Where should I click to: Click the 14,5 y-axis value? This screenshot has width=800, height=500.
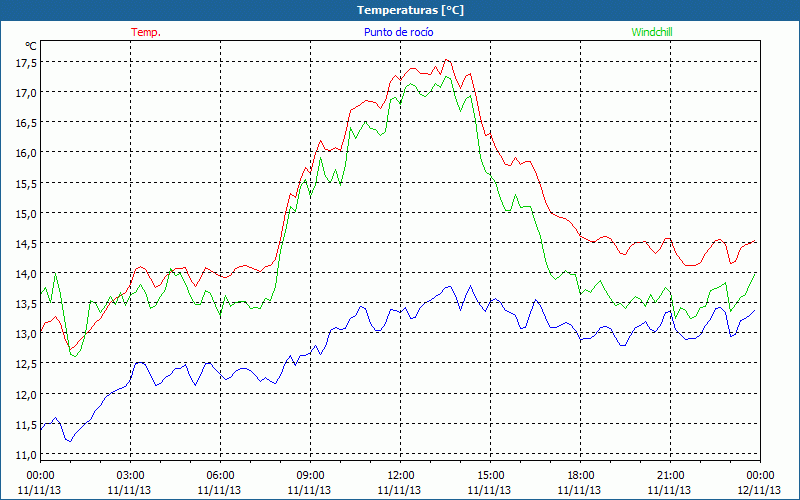click(x=27, y=243)
